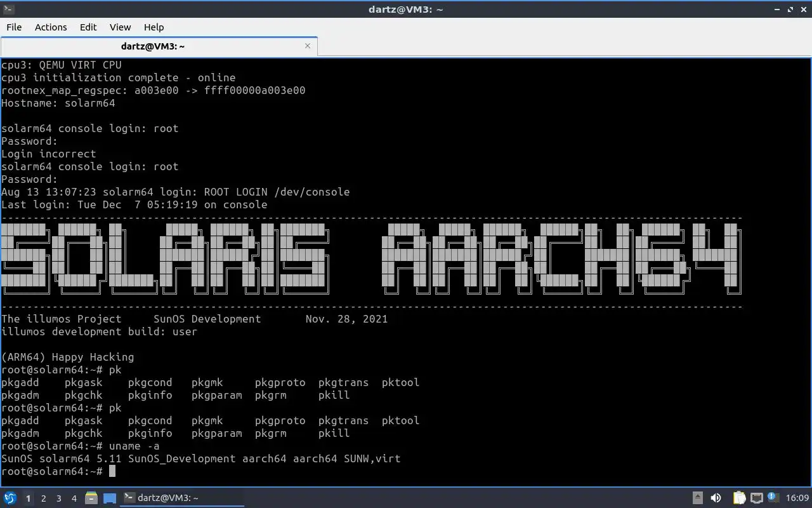The width and height of the screenshot is (812, 508).
Task: Click the 'rootnex_map_regspec' line
Action: coord(154,90)
